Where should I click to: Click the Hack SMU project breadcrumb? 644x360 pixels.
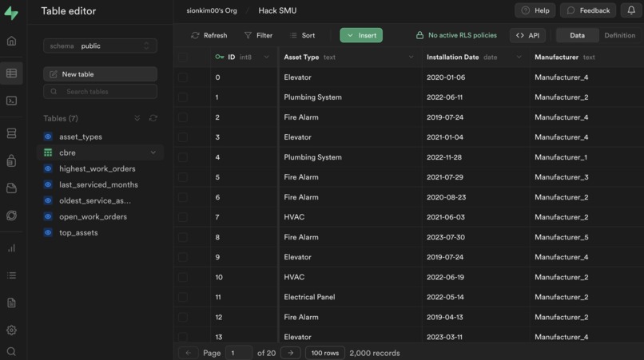click(x=277, y=10)
